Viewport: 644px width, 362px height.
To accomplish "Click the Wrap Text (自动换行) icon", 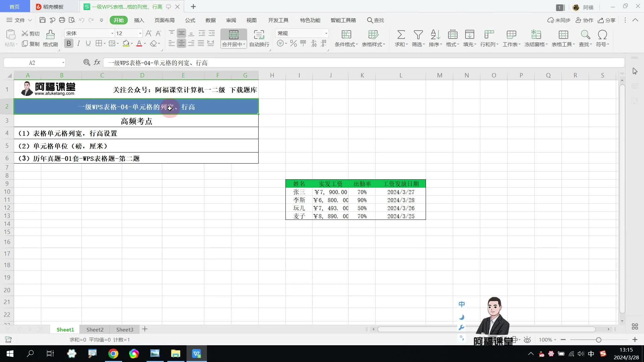I will (x=259, y=35).
